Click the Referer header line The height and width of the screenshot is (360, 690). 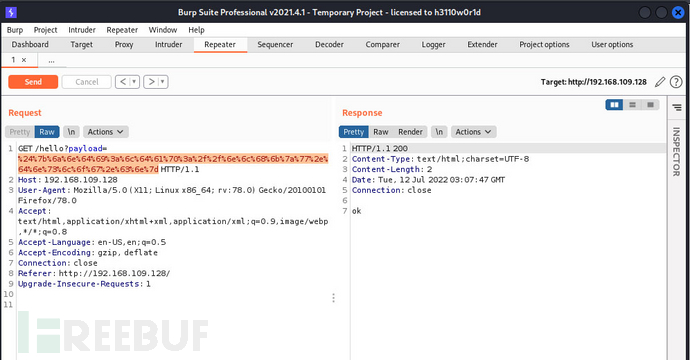coord(94,273)
